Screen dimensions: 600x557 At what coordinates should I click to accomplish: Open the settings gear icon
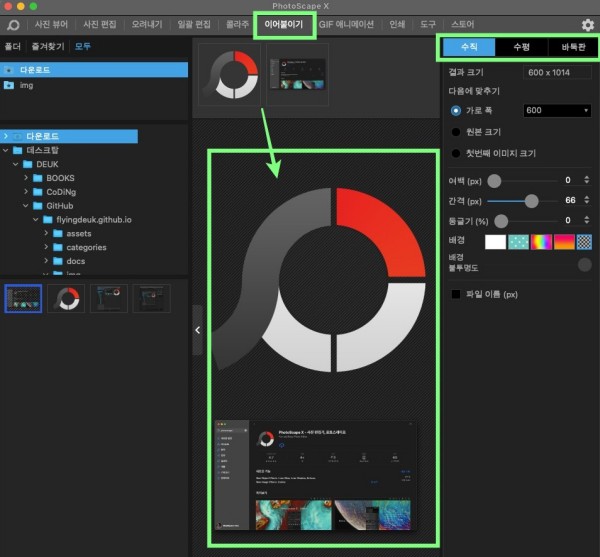[x=587, y=25]
